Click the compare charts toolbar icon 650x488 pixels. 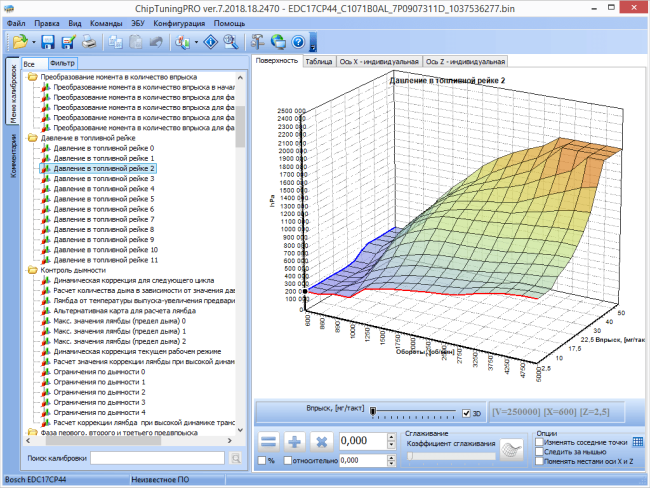(x=182, y=42)
